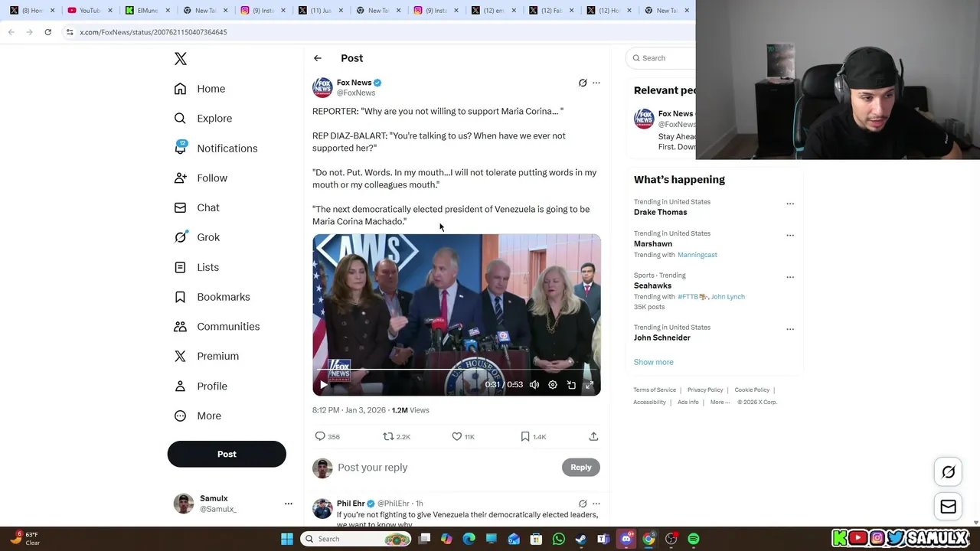
Task: Like the post with 11K likes
Action: click(x=463, y=436)
